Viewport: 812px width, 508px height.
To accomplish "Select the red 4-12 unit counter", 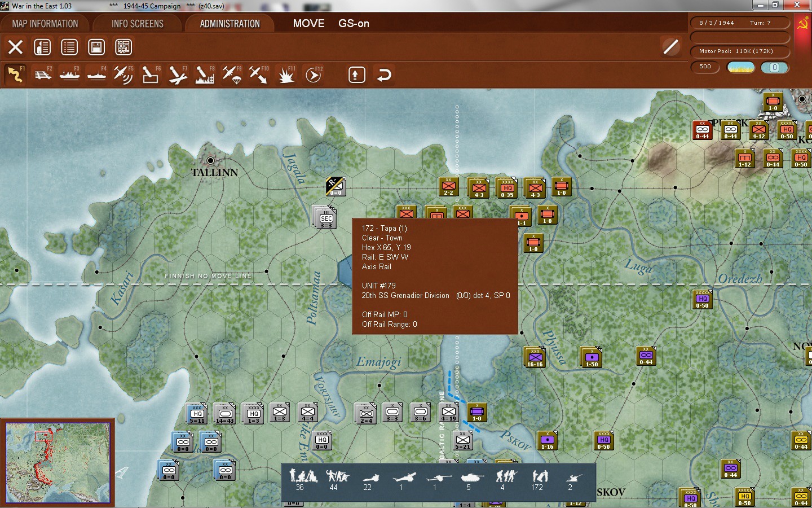I will point(759,130).
